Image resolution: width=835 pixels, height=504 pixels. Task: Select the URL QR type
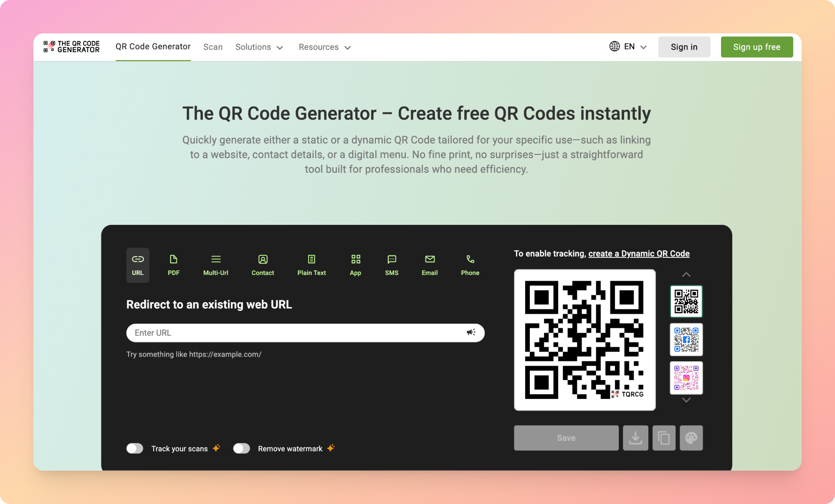click(x=138, y=265)
